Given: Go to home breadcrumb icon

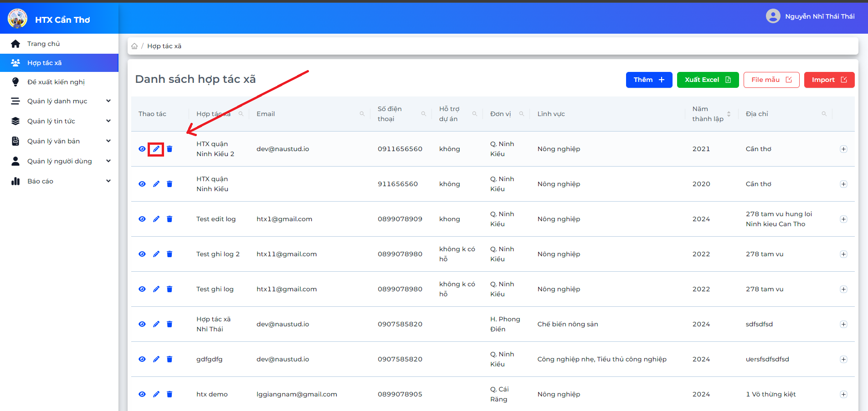Looking at the screenshot, I should [x=134, y=46].
